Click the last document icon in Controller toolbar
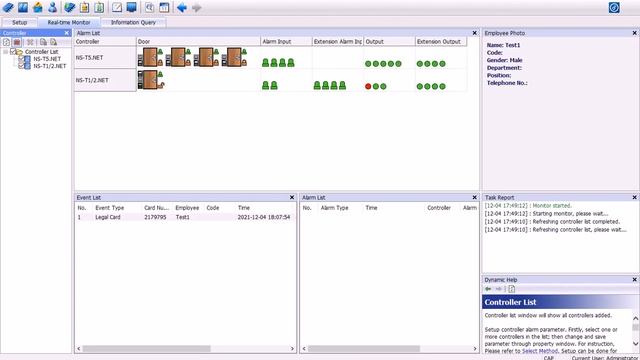 pyautogui.click(x=53, y=42)
